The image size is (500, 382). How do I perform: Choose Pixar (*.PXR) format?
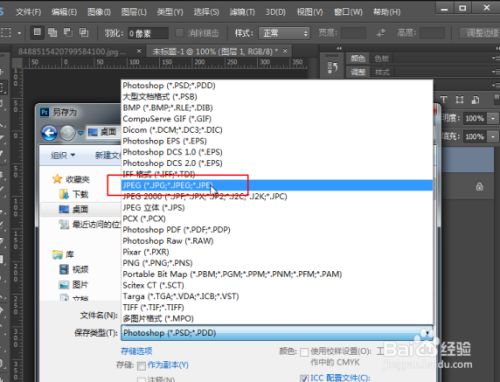point(277,252)
